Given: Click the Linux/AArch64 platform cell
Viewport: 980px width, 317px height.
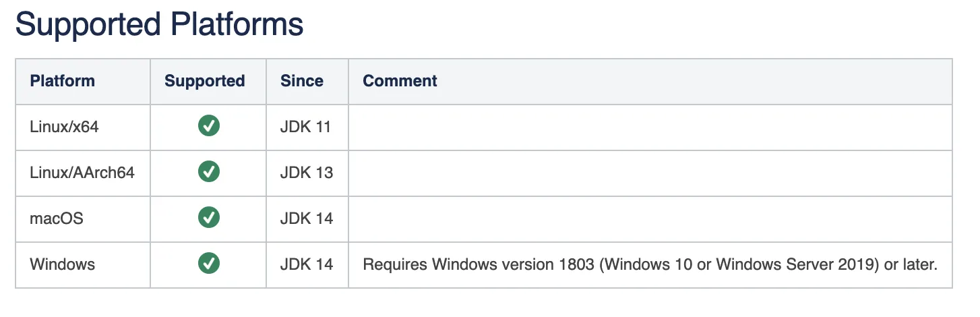Looking at the screenshot, I should [83, 173].
